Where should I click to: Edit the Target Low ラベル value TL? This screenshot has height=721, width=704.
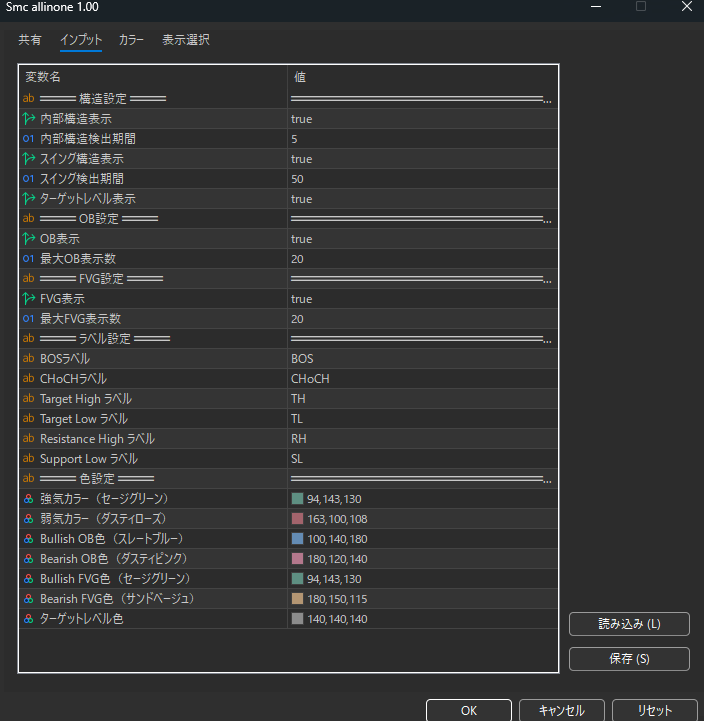[x=297, y=419]
